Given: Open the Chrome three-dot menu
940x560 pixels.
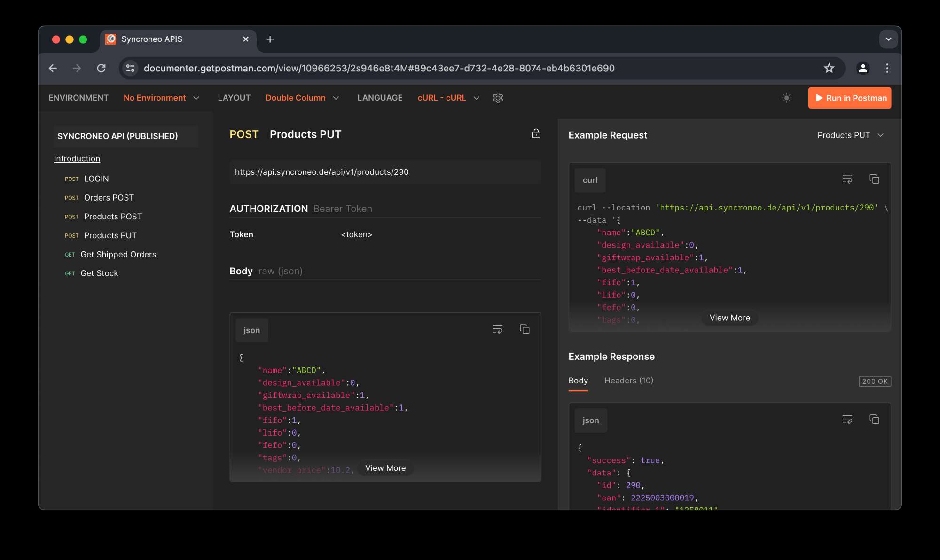Looking at the screenshot, I should click(x=887, y=68).
